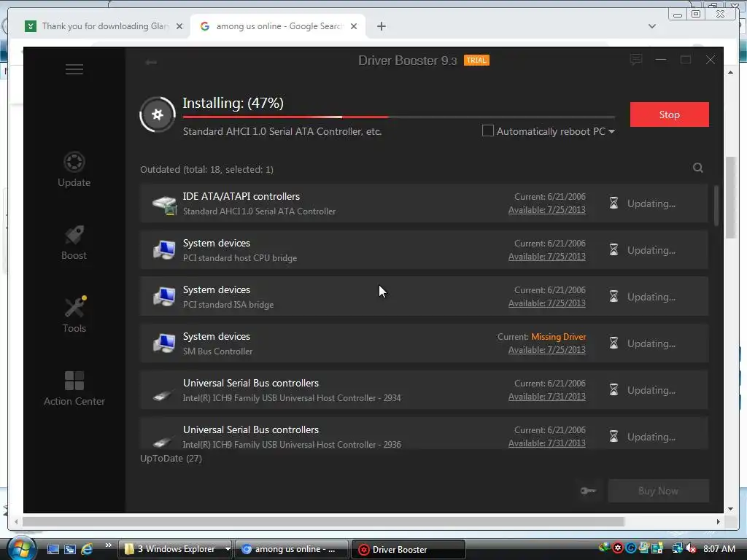Click the IDE ATA/ATAPI controllers device icon
Viewport: 747px width, 560px height.
164,204
